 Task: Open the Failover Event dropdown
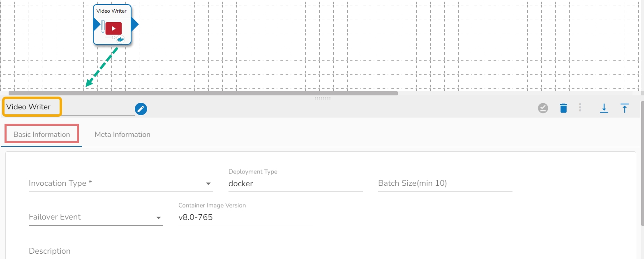159,217
